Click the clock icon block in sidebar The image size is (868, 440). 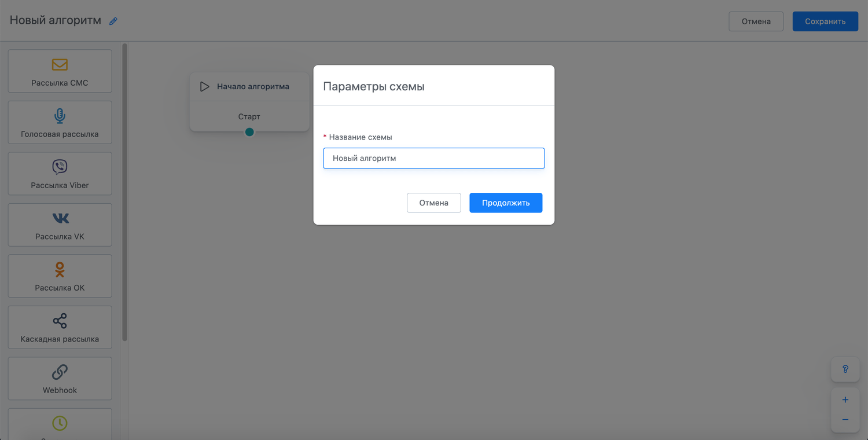(60, 423)
